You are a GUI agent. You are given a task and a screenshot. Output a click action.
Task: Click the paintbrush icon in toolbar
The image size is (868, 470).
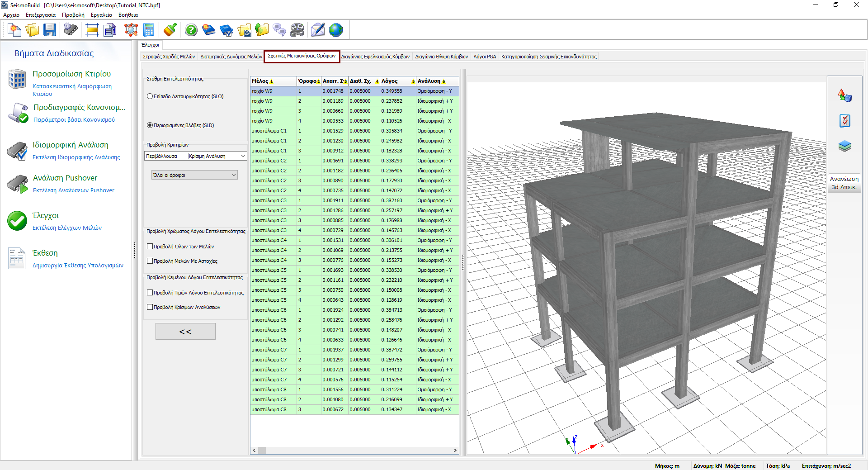tap(170, 30)
